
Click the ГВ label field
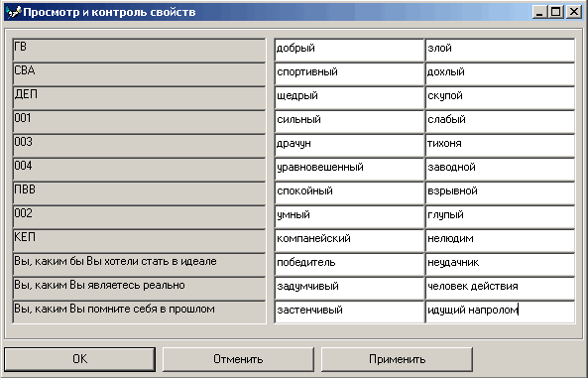coord(139,50)
